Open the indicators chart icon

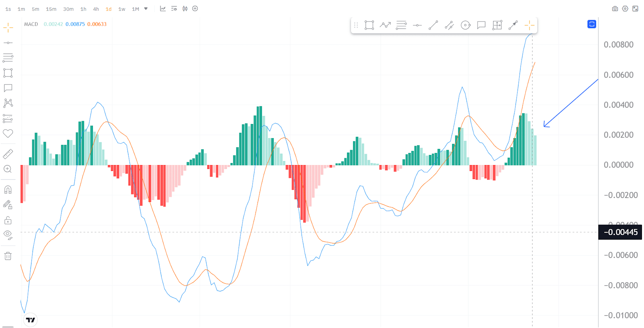tap(163, 8)
